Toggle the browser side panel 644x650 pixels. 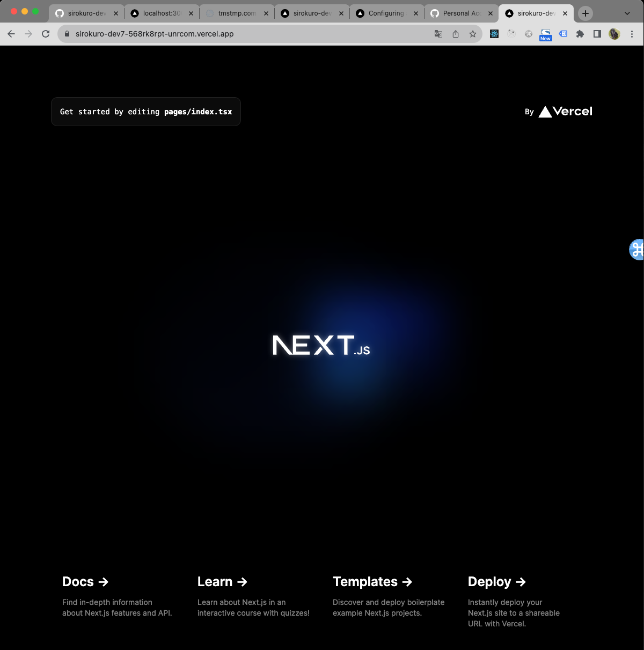pos(597,34)
